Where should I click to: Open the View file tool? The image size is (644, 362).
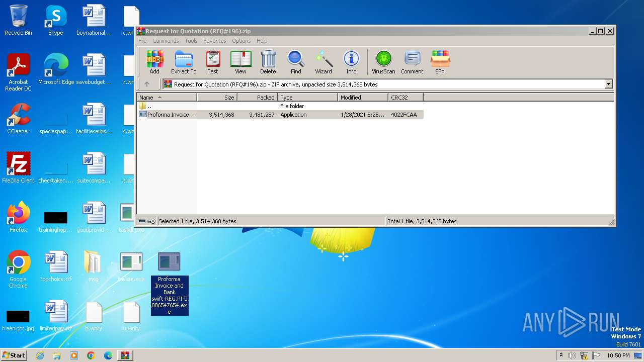[240, 62]
